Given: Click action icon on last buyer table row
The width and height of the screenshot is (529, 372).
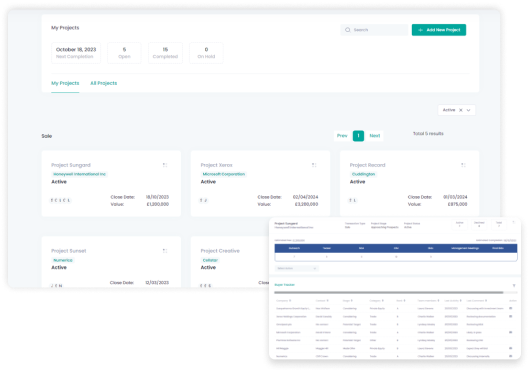Looking at the screenshot, I should pyautogui.click(x=510, y=356).
